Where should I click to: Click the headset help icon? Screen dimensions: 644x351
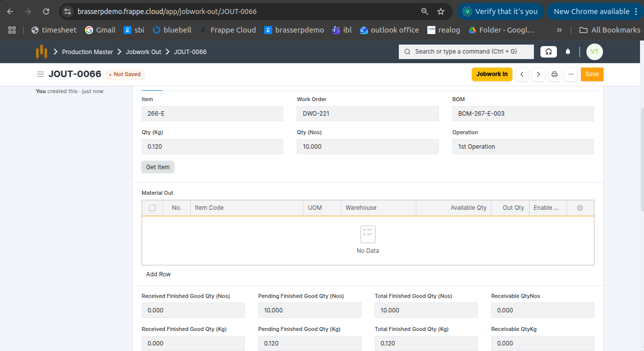tap(548, 52)
